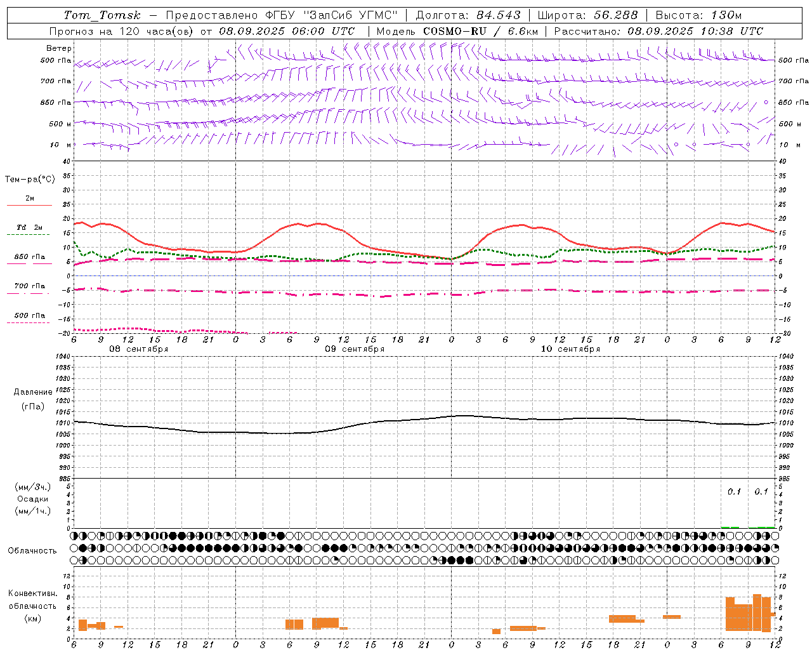This screenshot has width=812, height=650.
Task: Click the Модель COSMO-RU / 6.6км label
Action: click(457, 31)
